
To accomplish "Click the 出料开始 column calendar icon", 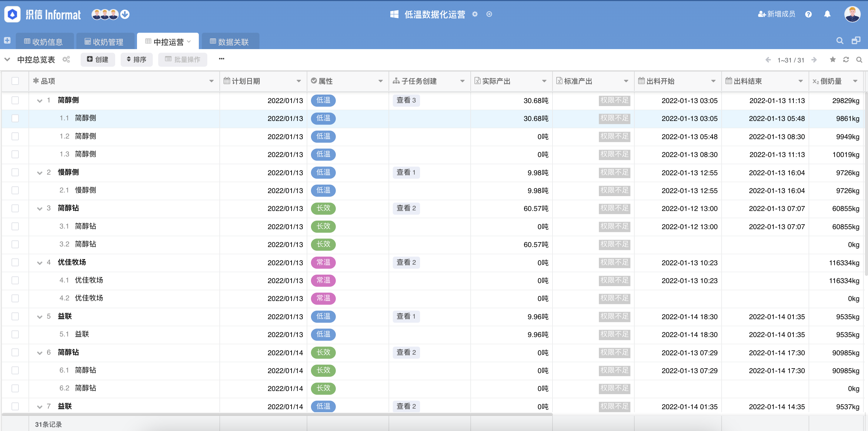I will pyautogui.click(x=641, y=81).
